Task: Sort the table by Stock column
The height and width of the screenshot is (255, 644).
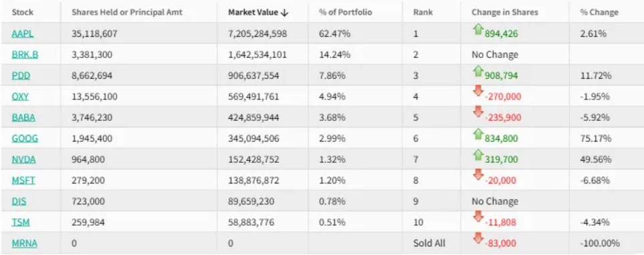Action: 23,12
